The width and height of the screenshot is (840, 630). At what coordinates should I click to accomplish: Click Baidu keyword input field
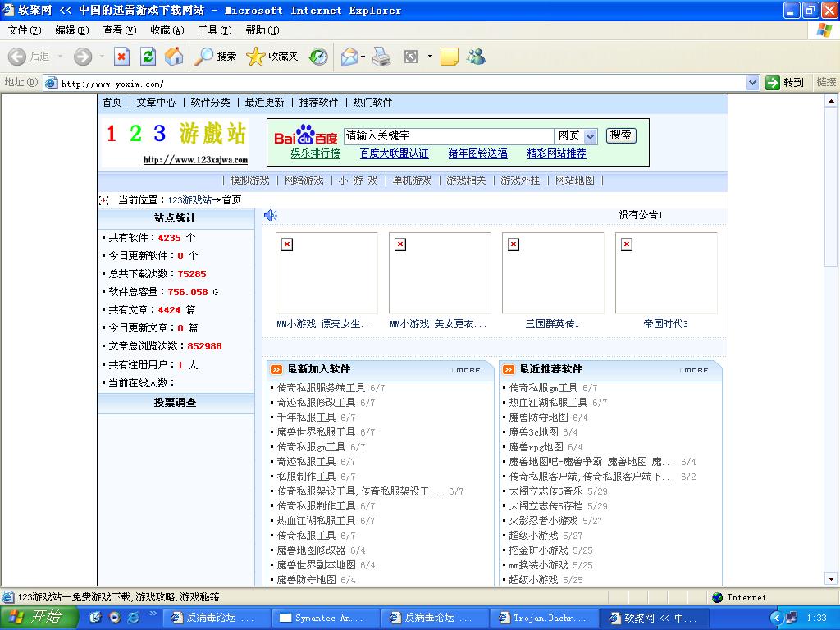pyautogui.click(x=449, y=136)
